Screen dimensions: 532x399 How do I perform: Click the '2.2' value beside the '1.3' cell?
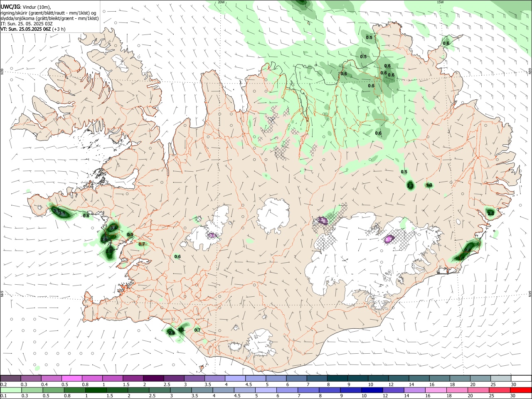[410, 186]
